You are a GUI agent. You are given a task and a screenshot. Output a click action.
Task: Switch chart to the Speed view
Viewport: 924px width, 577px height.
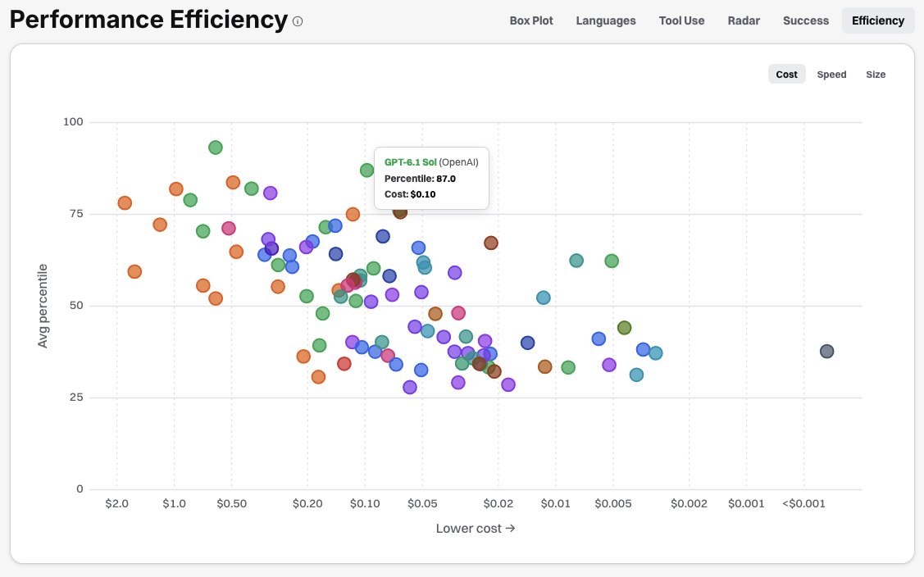click(831, 75)
